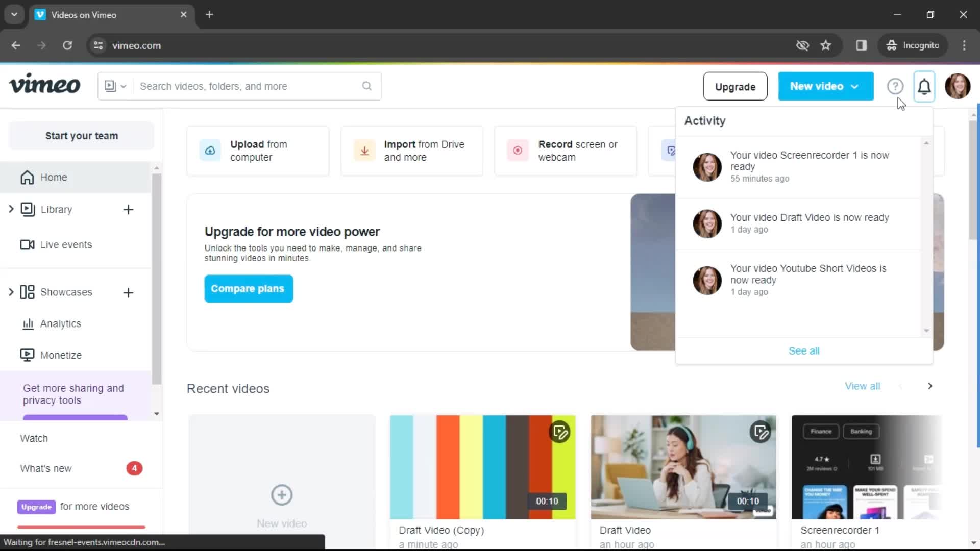
Task: Click the red 4 notification badge
Action: pyautogui.click(x=134, y=468)
